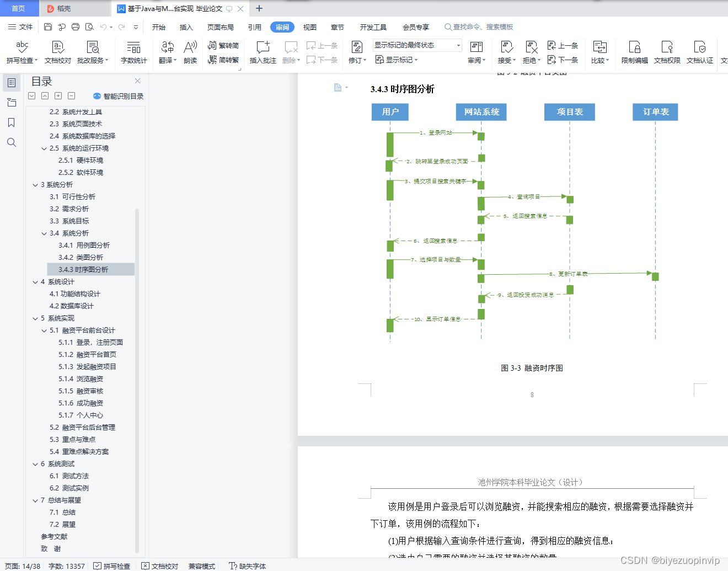The image size is (728, 571).
Task: Convert text with 繁转简
Action: tap(223, 45)
